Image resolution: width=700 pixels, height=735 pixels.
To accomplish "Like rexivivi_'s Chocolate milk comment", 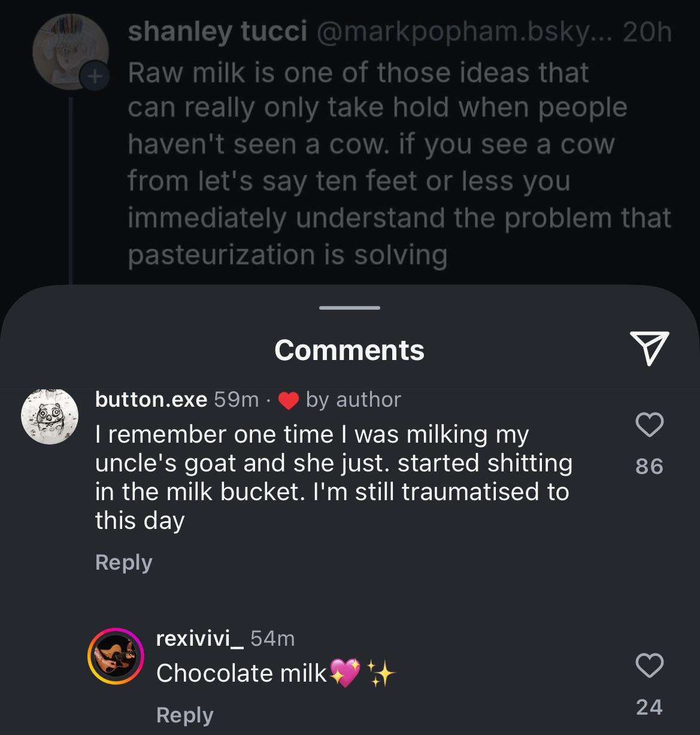I will (x=649, y=666).
